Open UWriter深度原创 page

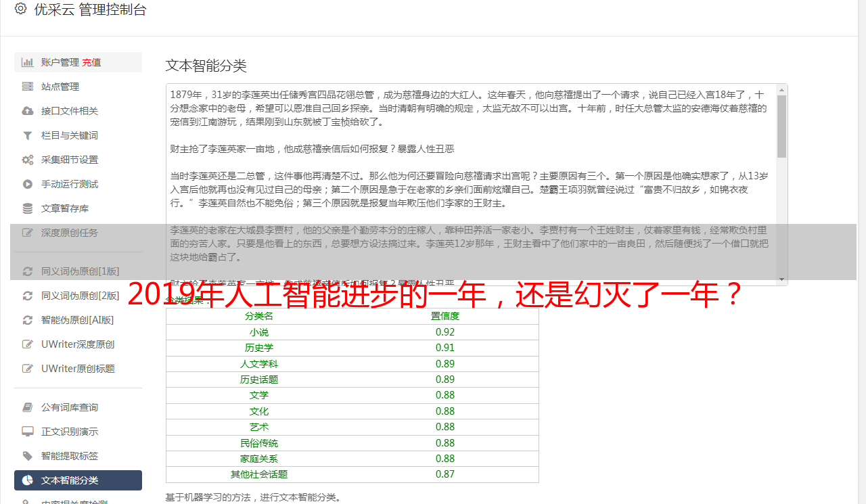tap(78, 344)
